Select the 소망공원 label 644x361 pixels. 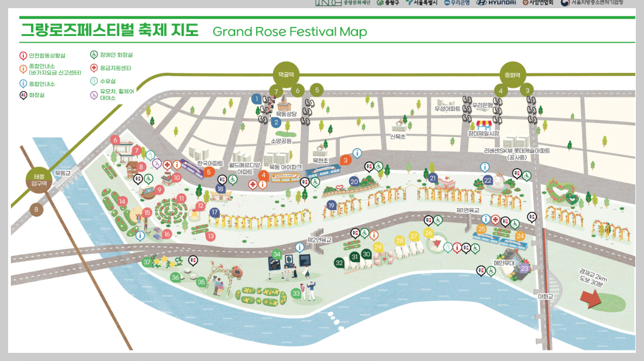281,141
